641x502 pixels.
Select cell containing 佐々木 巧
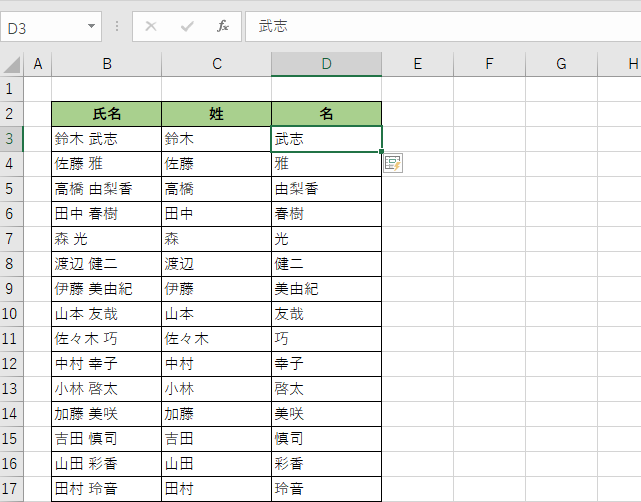[107, 339]
